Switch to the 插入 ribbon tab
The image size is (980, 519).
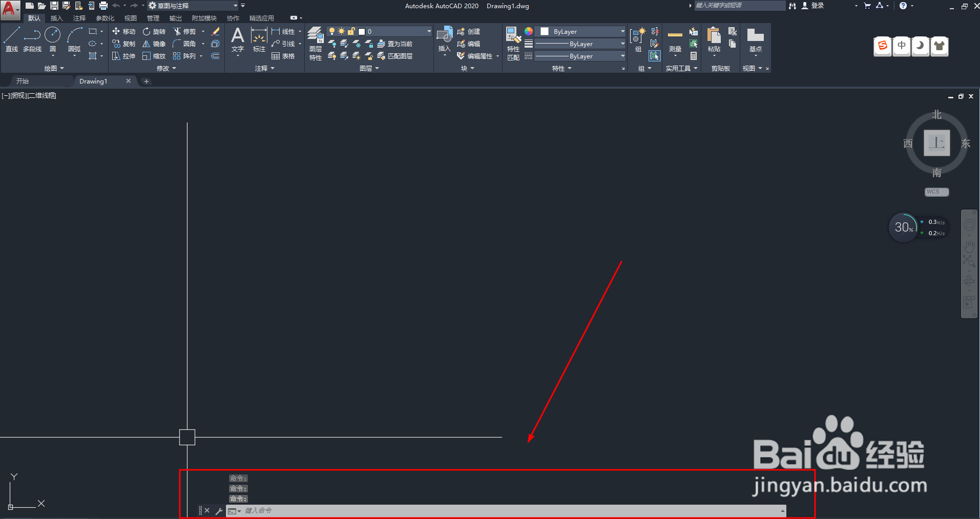(x=56, y=18)
